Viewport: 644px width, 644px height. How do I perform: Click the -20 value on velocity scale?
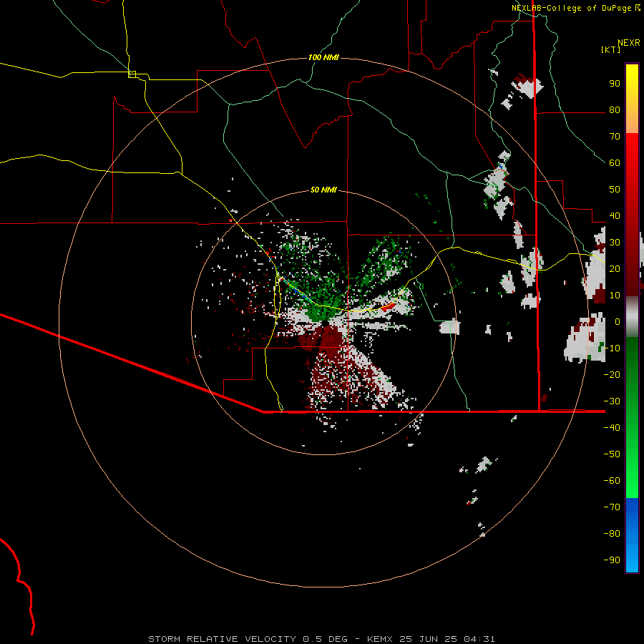(612, 374)
